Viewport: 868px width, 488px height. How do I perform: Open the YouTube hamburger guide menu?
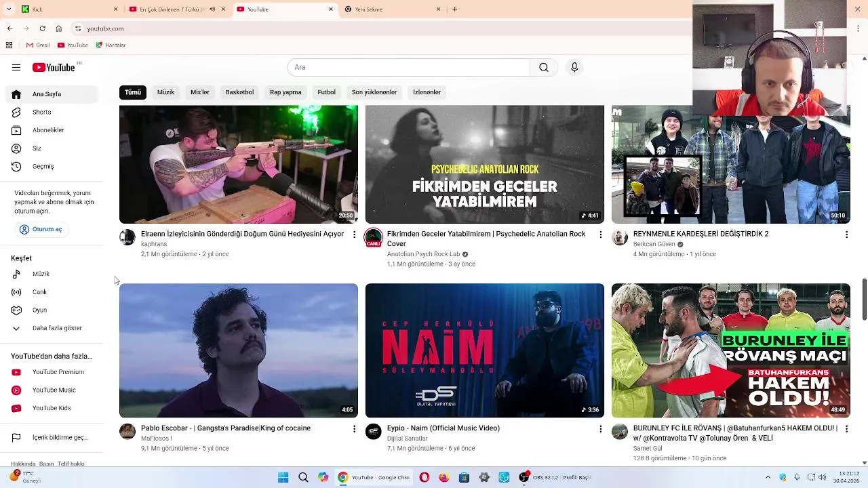16,67
